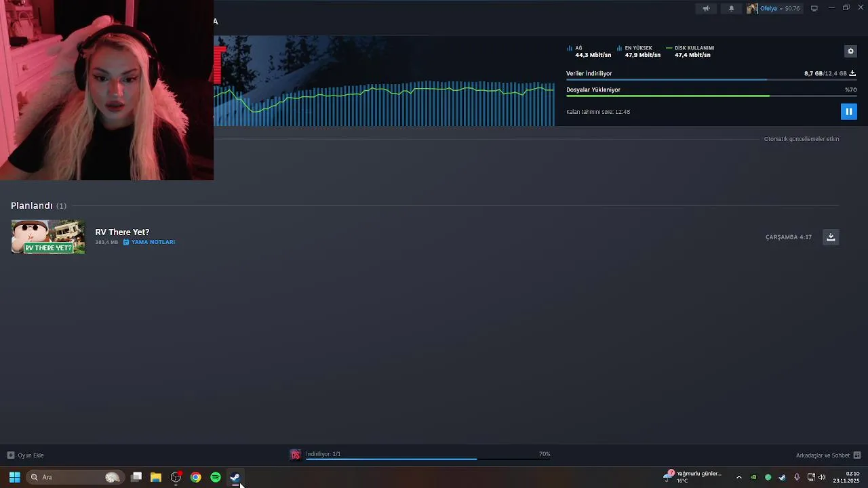Viewport: 868px width, 488px height.
Task: Open the volume speaker tray icon
Action: pyautogui.click(x=822, y=477)
